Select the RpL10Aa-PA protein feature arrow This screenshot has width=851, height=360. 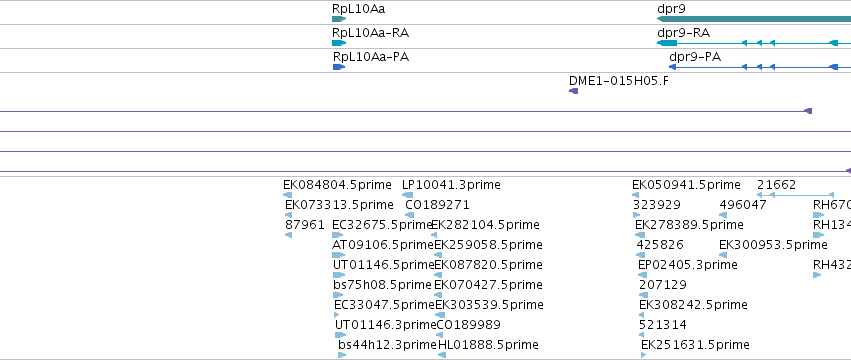[x=339, y=67]
